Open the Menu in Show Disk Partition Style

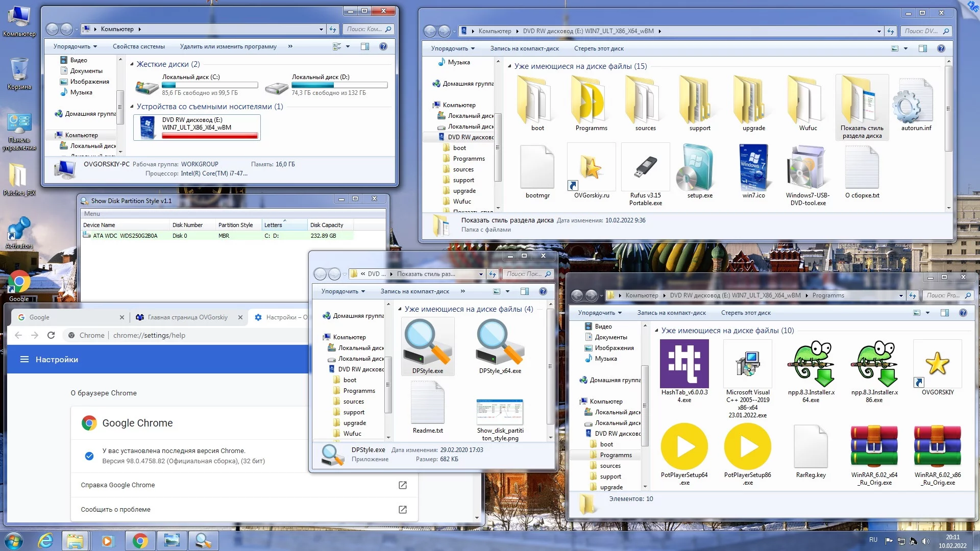[x=92, y=214]
